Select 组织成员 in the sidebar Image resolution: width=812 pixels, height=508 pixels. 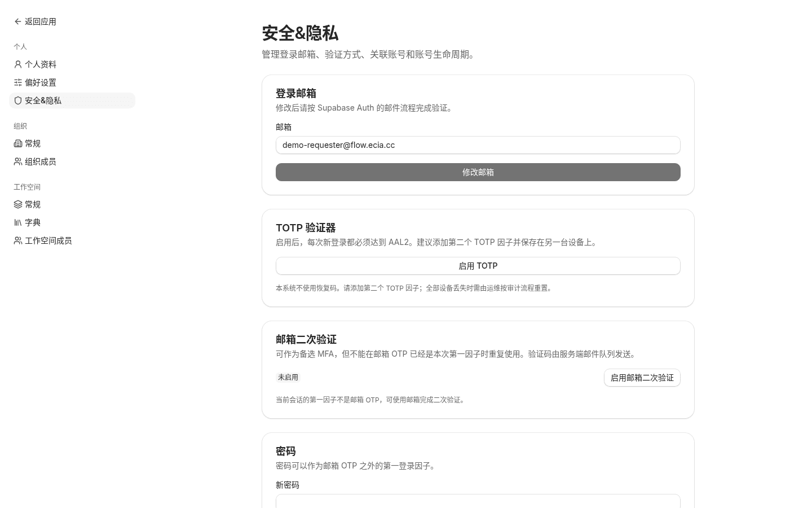[x=72, y=161]
